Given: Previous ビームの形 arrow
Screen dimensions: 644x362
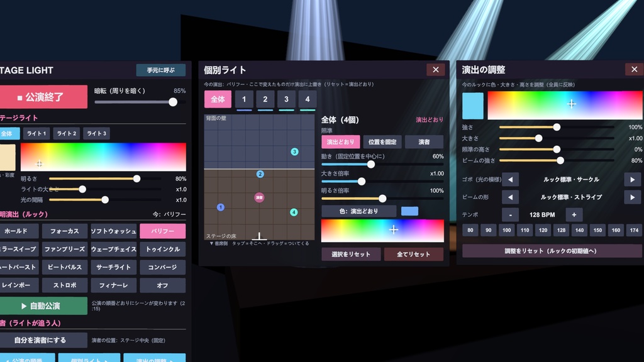Looking at the screenshot, I should click(x=510, y=197).
